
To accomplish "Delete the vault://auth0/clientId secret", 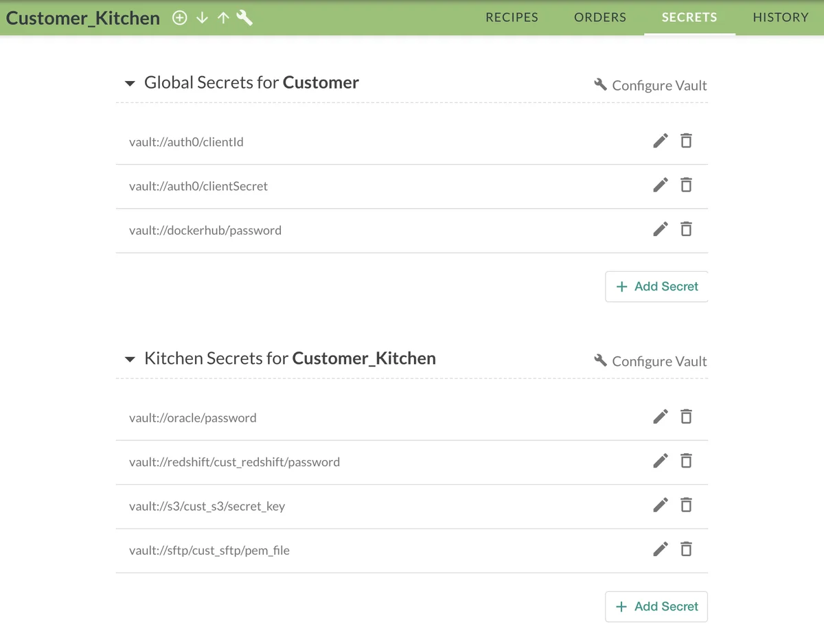I will click(686, 140).
